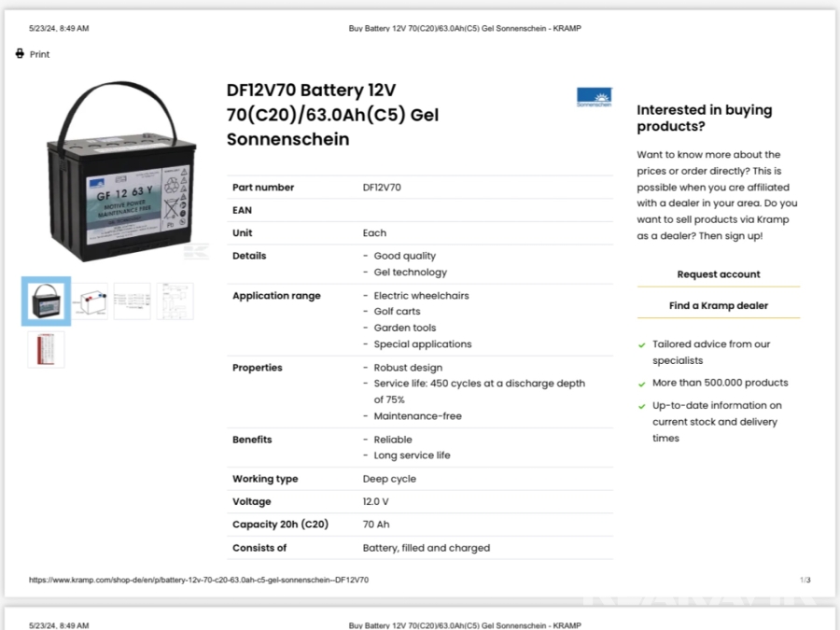Click the large battery product image
840x630 pixels.
pyautogui.click(x=121, y=173)
